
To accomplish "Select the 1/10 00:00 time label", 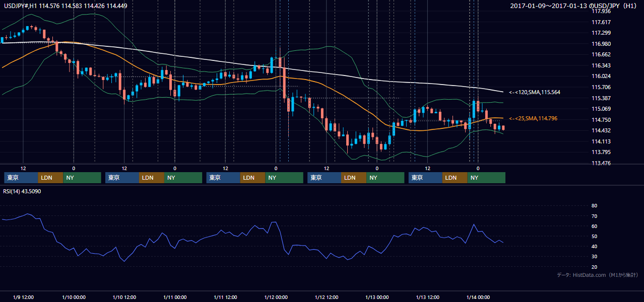I will tap(74, 297).
